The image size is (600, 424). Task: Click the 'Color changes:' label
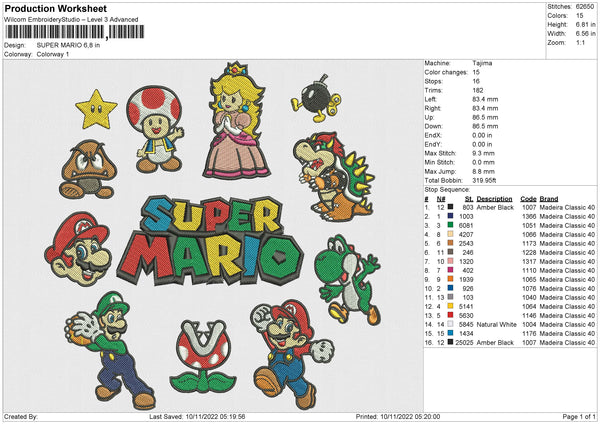coord(446,72)
